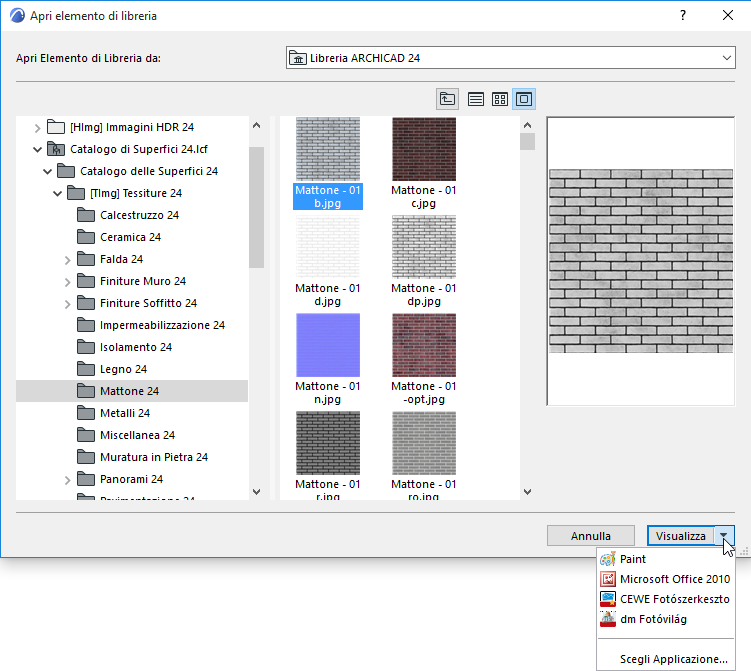Click the thumbnail list scroll up arrow

527,125
